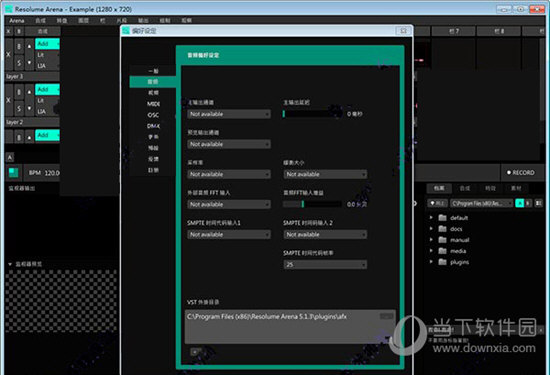Toggle the B bypass button above layer 3
This screenshot has width=550, height=375.
(19, 46)
